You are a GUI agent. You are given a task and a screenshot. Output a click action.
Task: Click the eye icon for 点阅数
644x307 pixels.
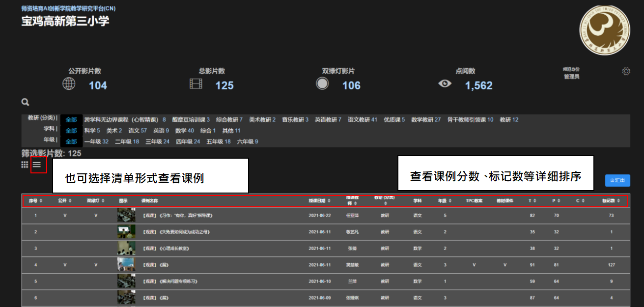445,84
